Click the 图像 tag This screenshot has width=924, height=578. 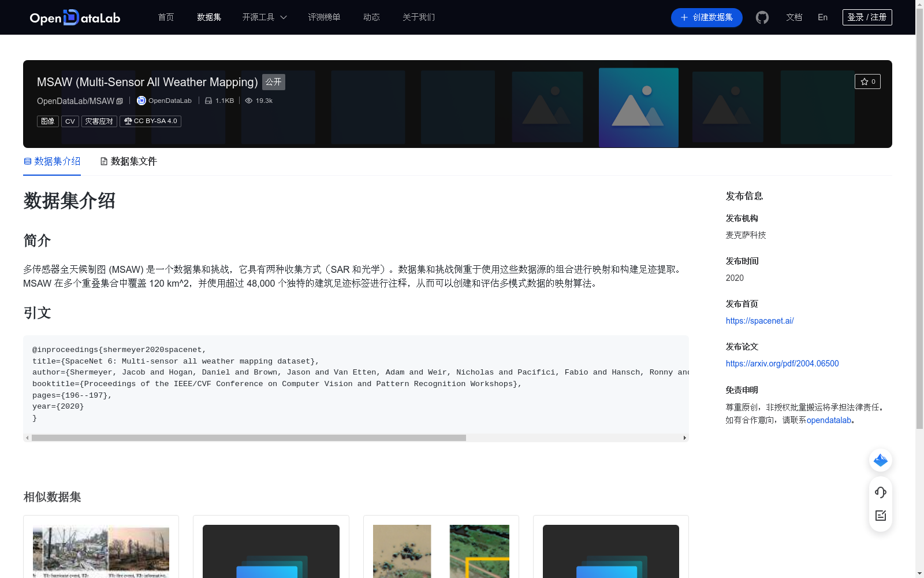click(48, 121)
